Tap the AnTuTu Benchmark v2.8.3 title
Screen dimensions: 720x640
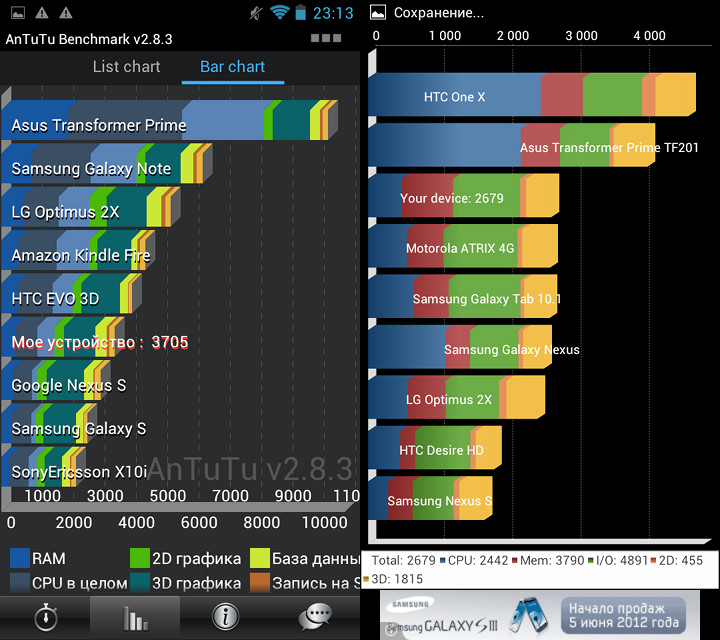pos(89,39)
